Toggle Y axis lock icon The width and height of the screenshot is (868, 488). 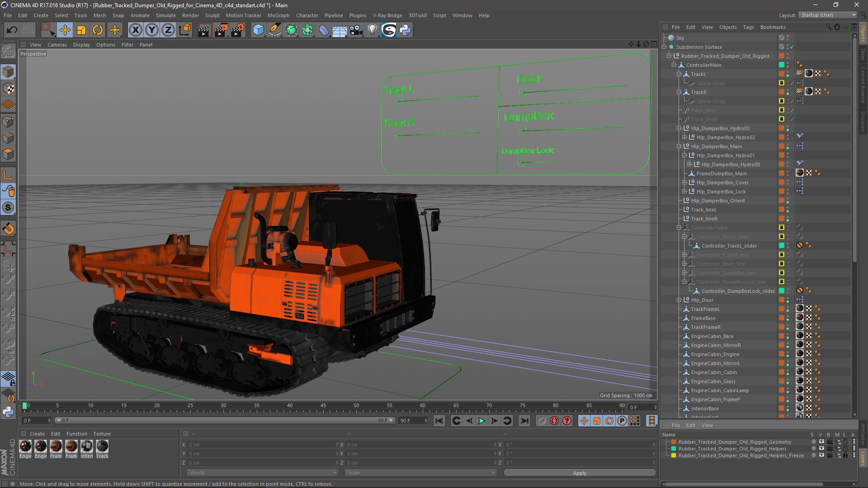pos(152,30)
